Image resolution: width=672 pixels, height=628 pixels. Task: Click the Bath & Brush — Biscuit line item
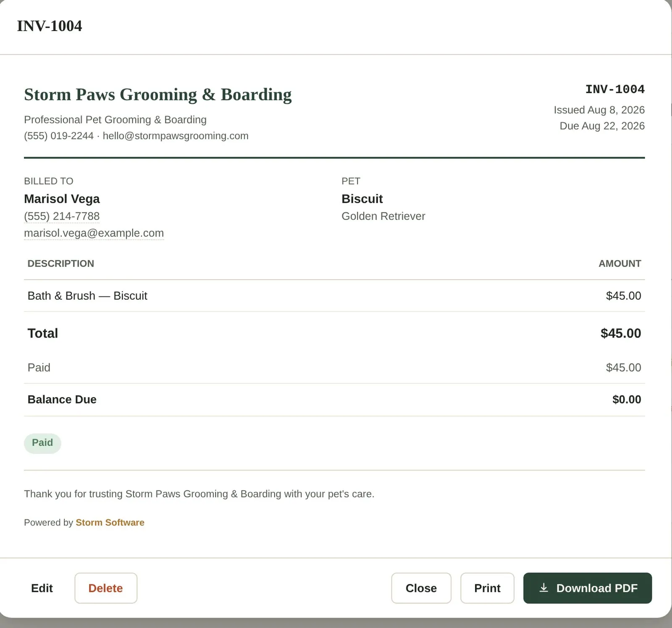(x=87, y=296)
